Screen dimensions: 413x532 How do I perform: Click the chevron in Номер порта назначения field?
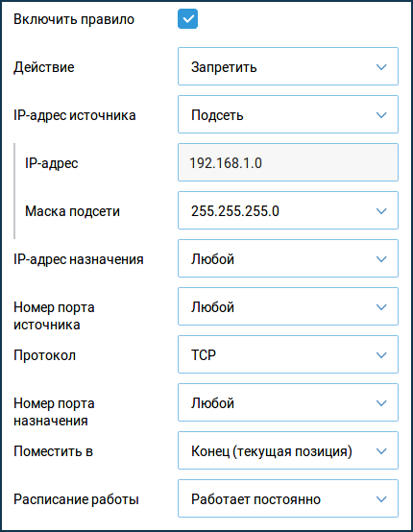point(381,403)
